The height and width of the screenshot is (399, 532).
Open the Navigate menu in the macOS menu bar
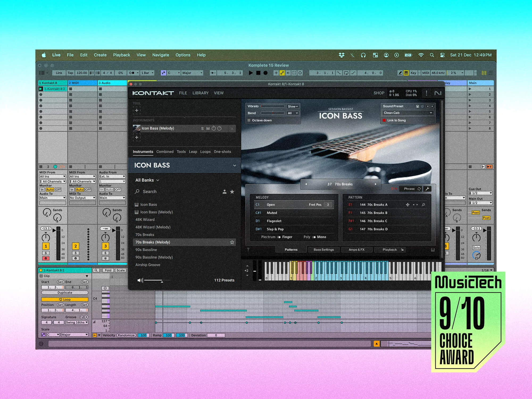[x=160, y=55]
